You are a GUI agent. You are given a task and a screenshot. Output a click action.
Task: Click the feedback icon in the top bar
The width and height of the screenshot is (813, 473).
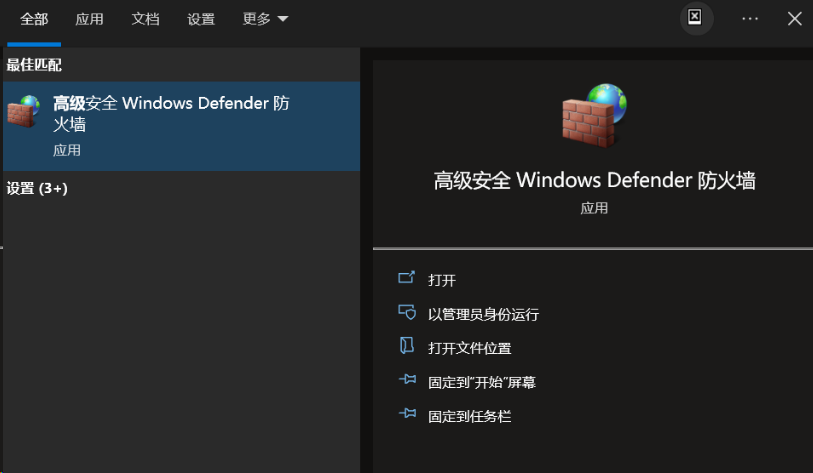(x=695, y=18)
